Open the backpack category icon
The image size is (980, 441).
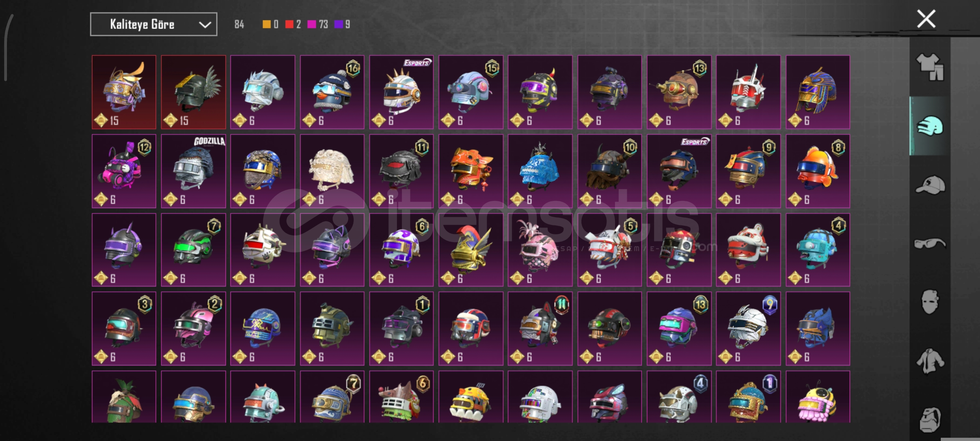[x=930, y=419]
